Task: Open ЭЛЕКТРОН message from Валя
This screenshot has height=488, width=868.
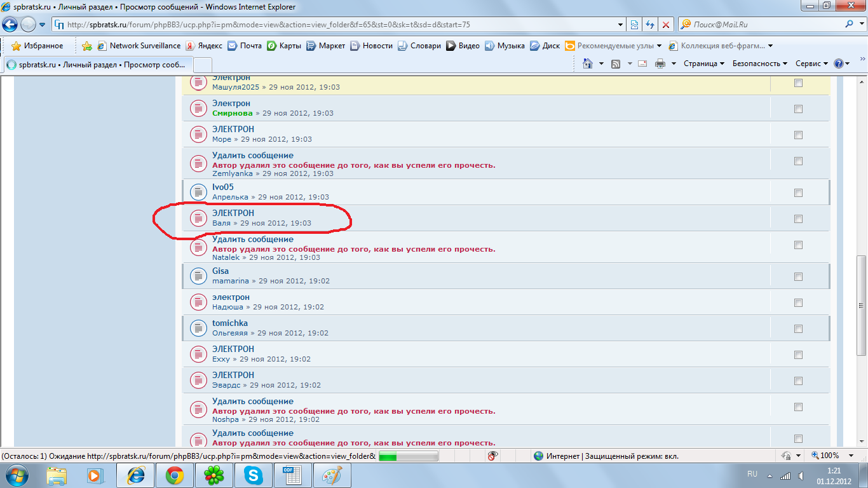Action: pos(233,213)
